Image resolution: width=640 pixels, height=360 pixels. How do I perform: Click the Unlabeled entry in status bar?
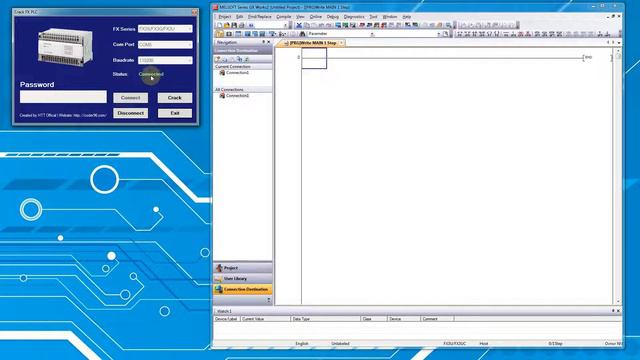[x=340, y=344]
